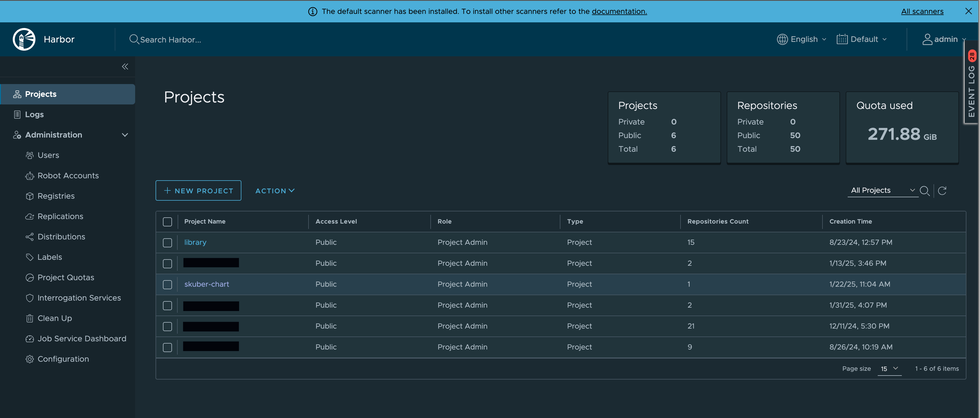Click the Registries cube icon
Image resolution: width=980 pixels, height=418 pixels.
[30, 196]
